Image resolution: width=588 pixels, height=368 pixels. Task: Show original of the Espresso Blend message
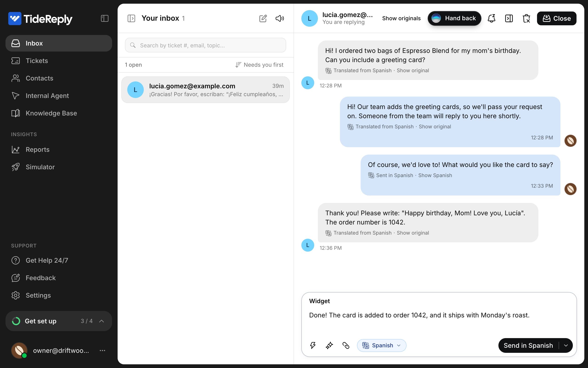pos(413,71)
